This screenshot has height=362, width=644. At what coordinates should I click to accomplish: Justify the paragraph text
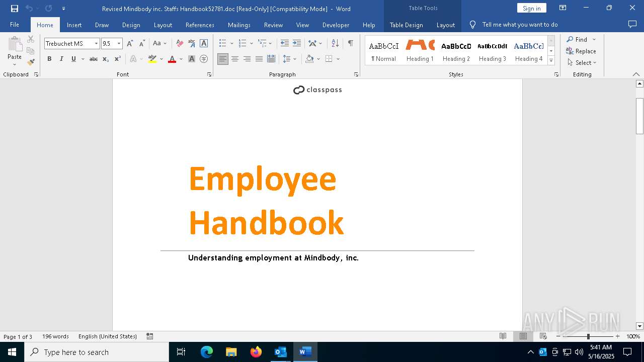259,59
